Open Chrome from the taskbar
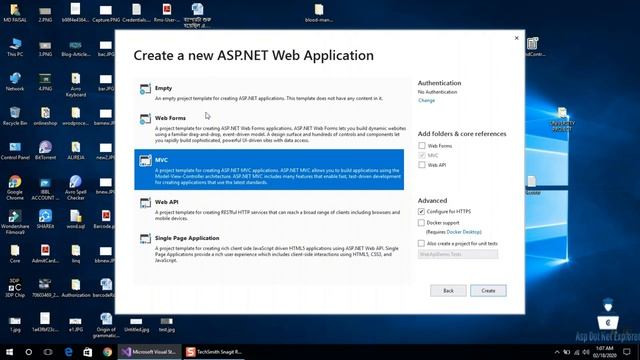Viewport: 640px width, 360px height. point(107,352)
